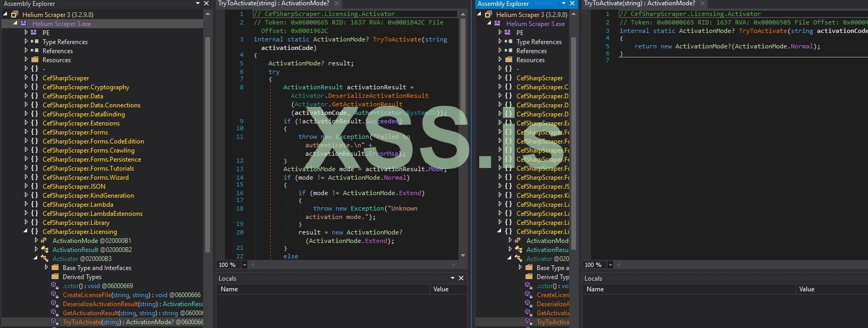The height and width of the screenshot is (328, 868).
Task: Click Resources folder icon in left window
Action: coord(34,60)
